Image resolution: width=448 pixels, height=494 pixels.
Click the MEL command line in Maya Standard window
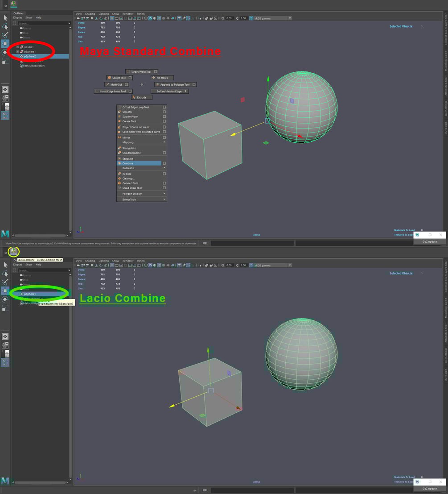pos(252,243)
